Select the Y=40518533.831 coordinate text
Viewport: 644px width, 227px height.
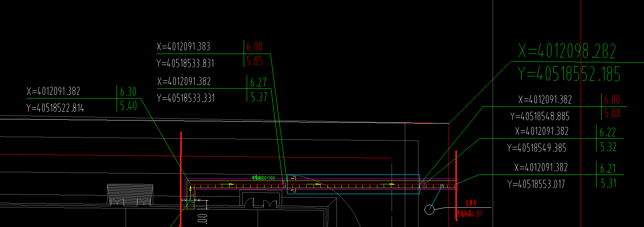(185, 63)
